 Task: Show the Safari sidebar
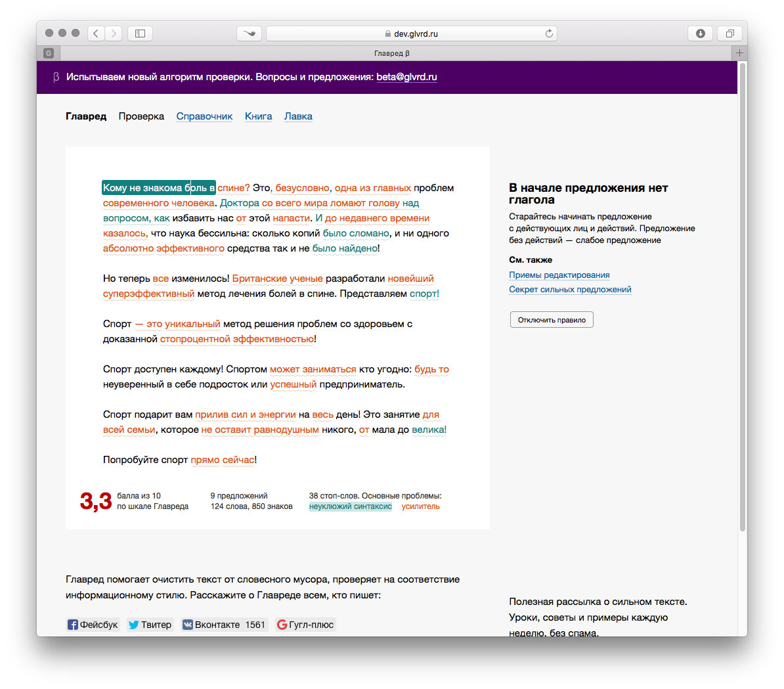click(140, 33)
